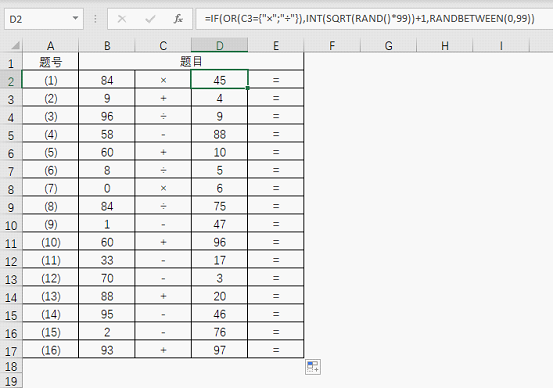Select column C header
This screenshot has height=388, width=553.
click(163, 46)
